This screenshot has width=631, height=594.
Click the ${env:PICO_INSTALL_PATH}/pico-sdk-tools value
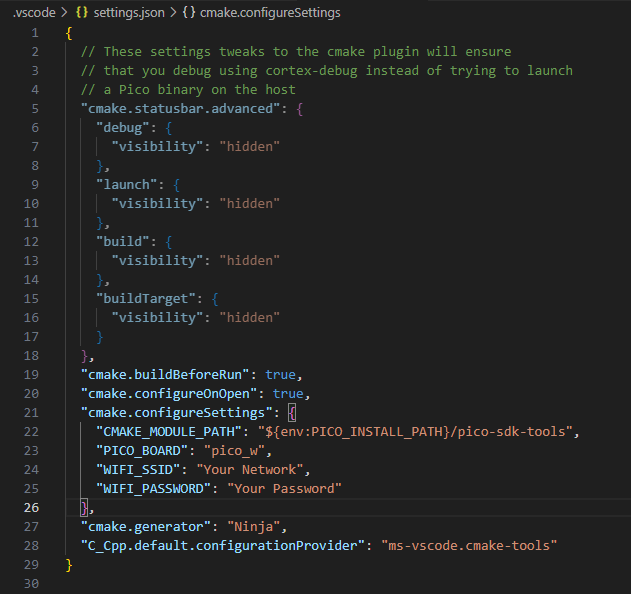tap(415, 432)
